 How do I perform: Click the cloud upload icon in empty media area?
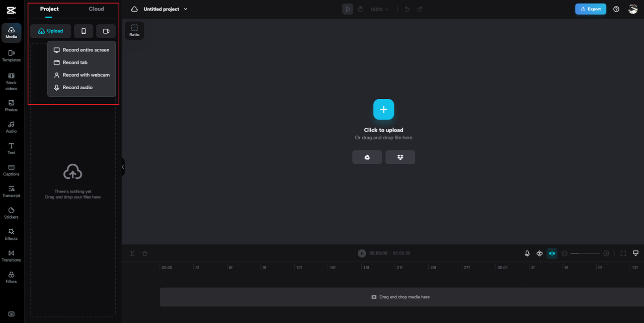click(73, 172)
